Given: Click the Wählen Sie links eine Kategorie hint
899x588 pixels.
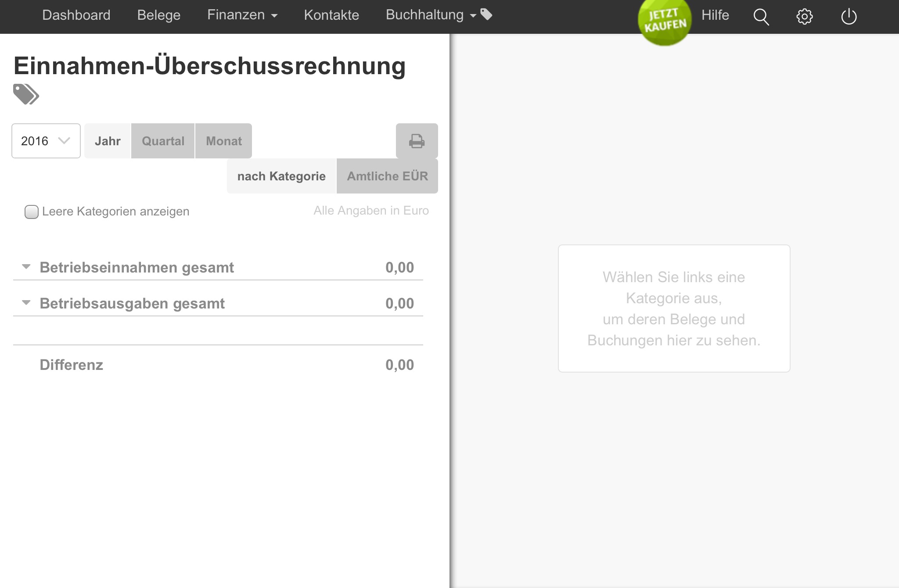Looking at the screenshot, I should 674,308.
